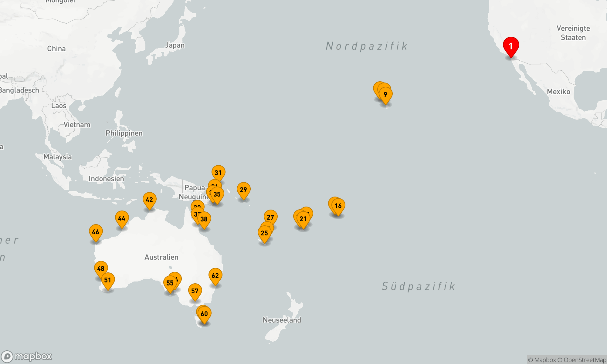Screen dimensions: 607x364
Task: Click marker 46 off western Australia
Action: pyautogui.click(x=96, y=232)
